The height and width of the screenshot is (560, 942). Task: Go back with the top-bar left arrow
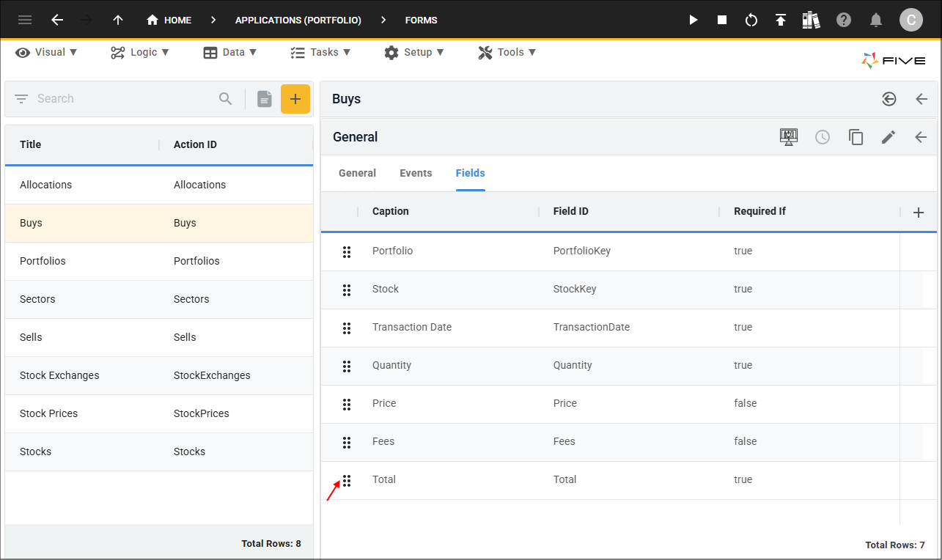[x=57, y=20]
